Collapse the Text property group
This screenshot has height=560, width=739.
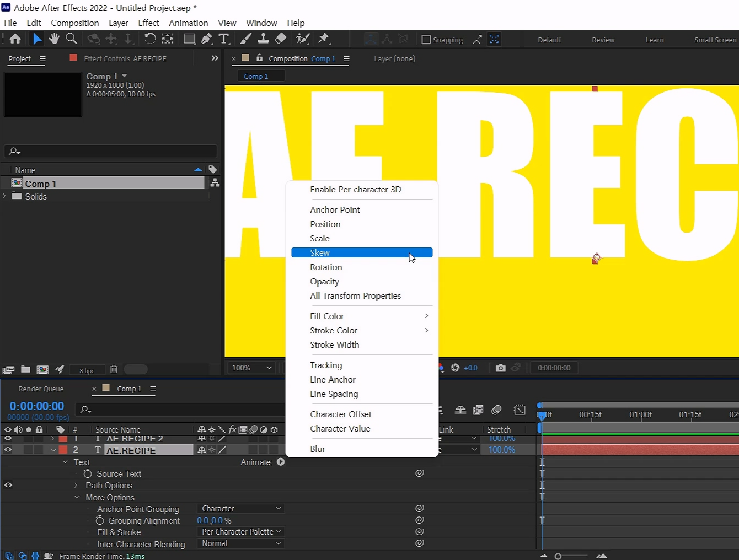[66, 462]
